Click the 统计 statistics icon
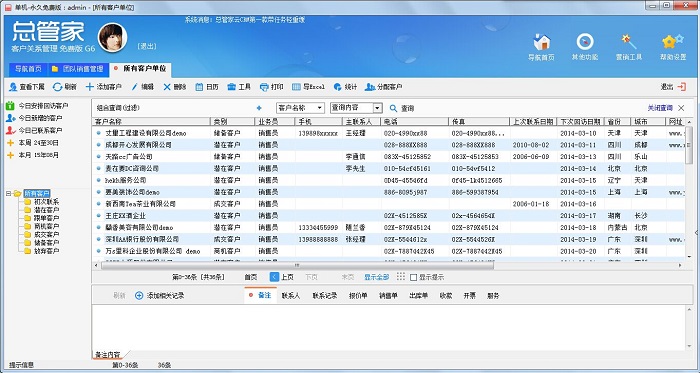This screenshot has width=700, height=373. (x=338, y=87)
